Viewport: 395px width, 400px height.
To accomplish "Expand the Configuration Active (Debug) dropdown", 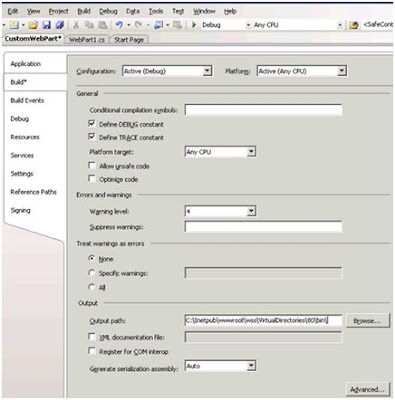I will (x=207, y=71).
